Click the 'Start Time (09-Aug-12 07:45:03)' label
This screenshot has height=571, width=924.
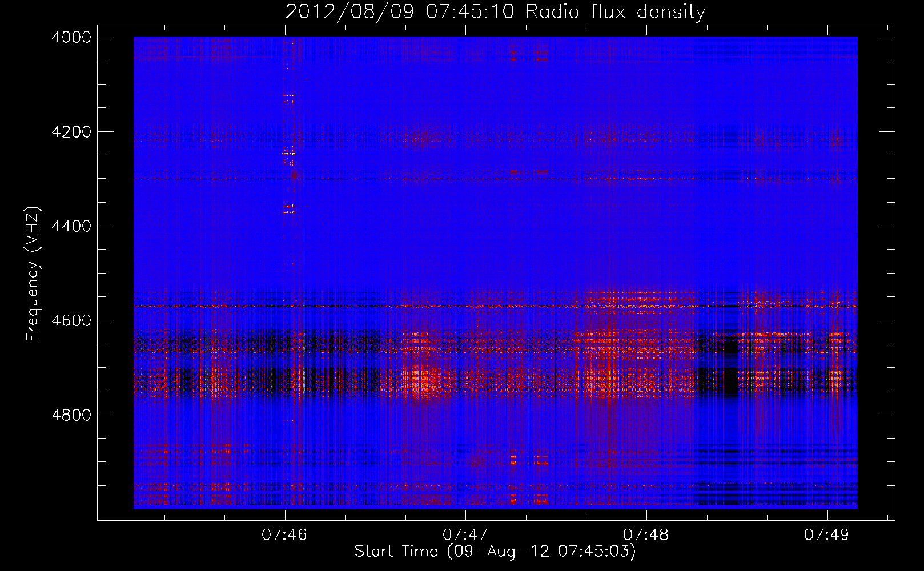click(x=495, y=552)
